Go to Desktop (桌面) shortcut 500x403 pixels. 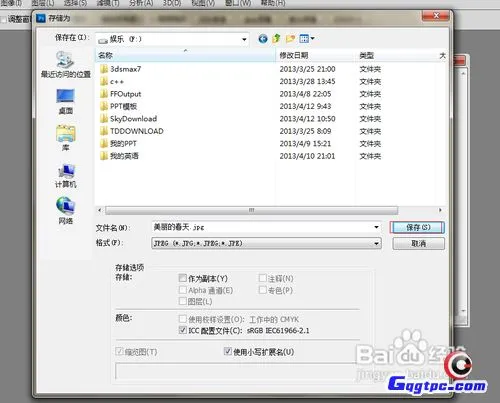[66, 101]
